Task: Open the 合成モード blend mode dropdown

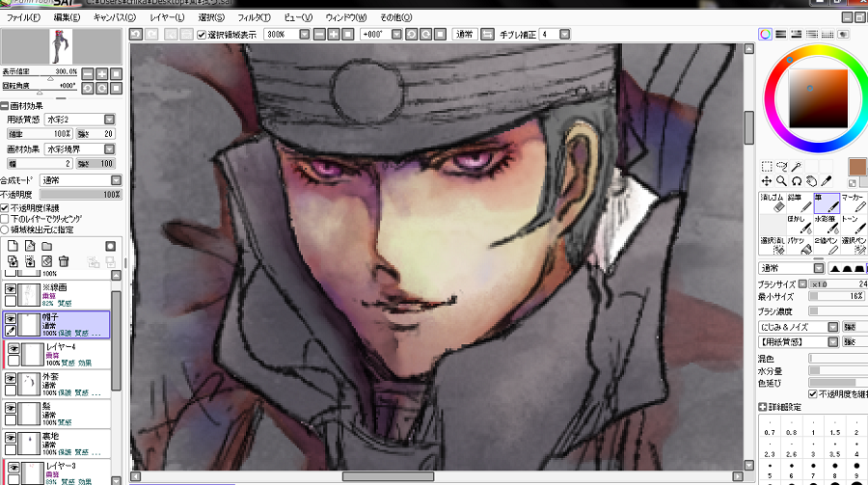Action: pyautogui.click(x=116, y=180)
